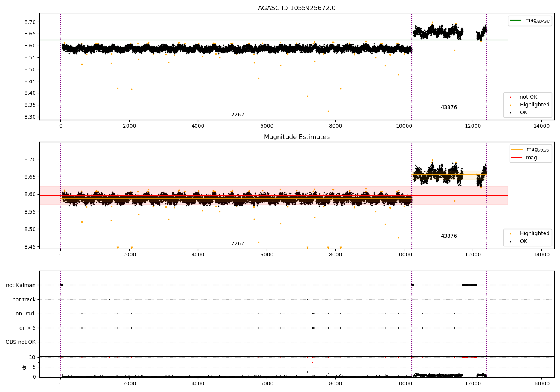This screenshot has width=560, height=392.
Task: Click obsid label '43876' in Magnitude Estimates plot
Action: tap(449, 236)
